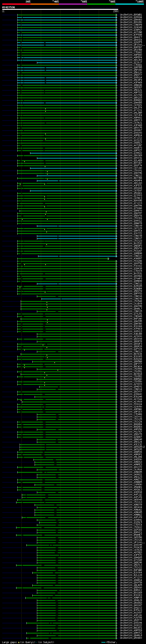Select the UniRef100_Q307Z2 label
The image size is (146, 644).
click(131, 233)
